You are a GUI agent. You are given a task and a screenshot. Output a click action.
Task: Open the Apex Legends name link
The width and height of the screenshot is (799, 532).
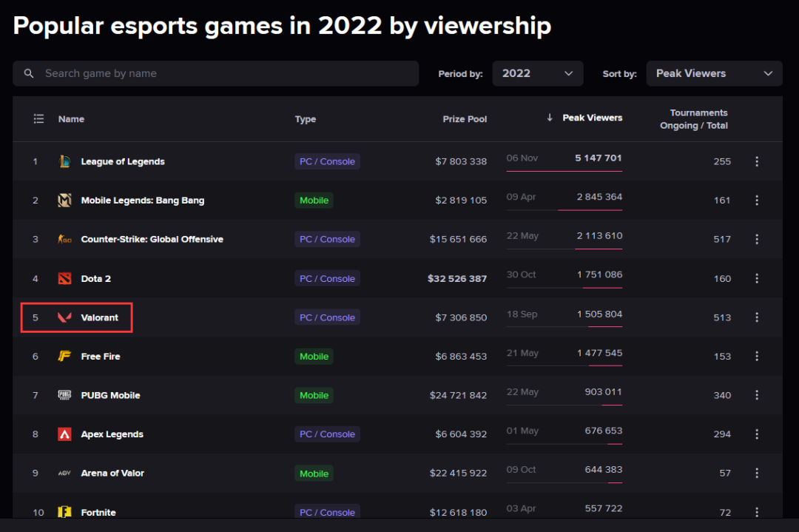(112, 434)
